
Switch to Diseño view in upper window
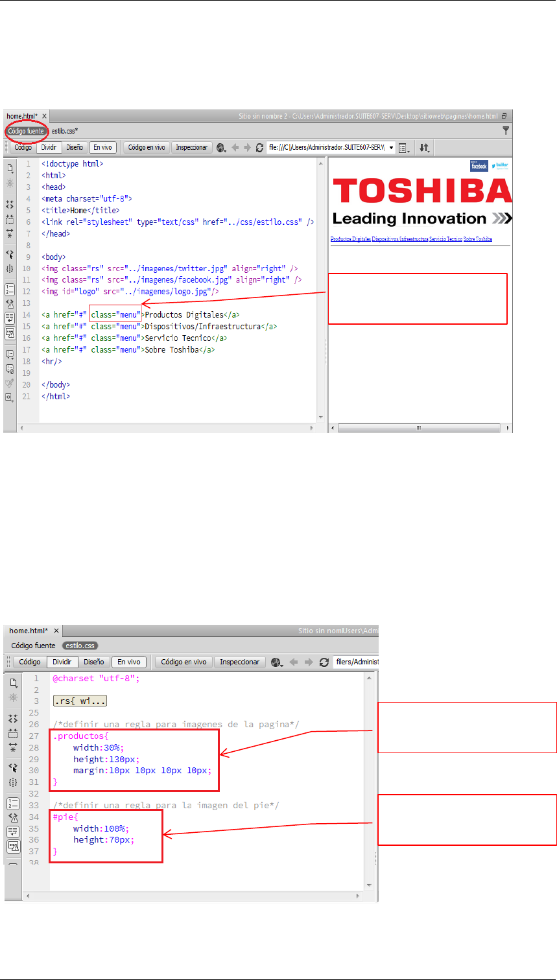coord(75,148)
